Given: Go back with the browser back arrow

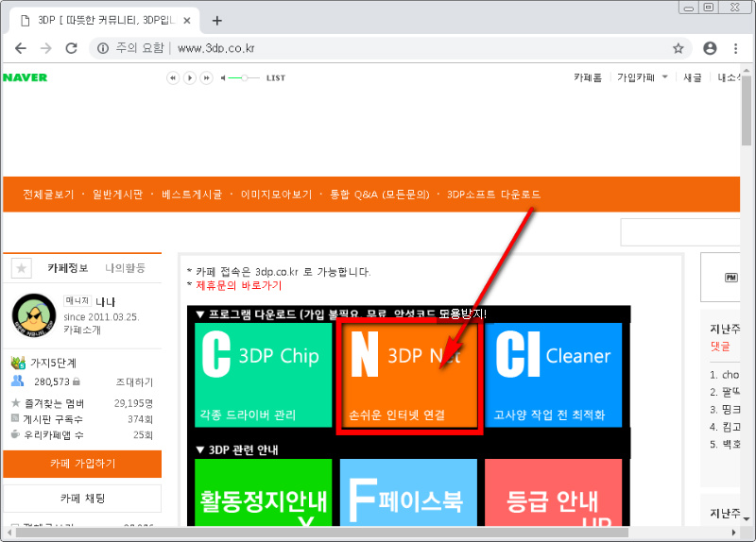Looking at the screenshot, I should (20, 48).
